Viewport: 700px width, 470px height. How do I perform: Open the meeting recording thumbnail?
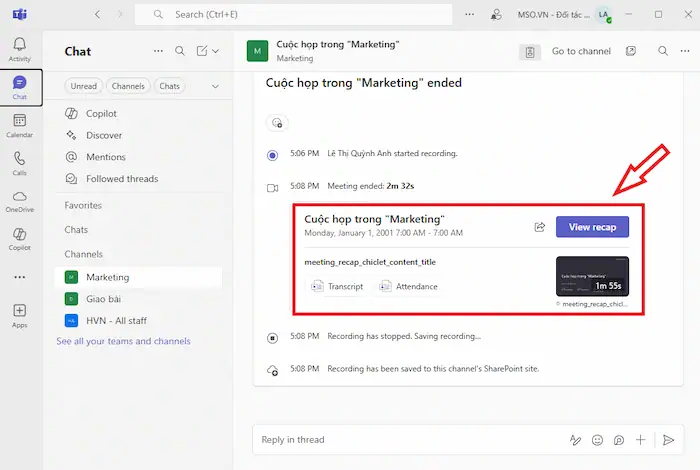tap(592, 276)
